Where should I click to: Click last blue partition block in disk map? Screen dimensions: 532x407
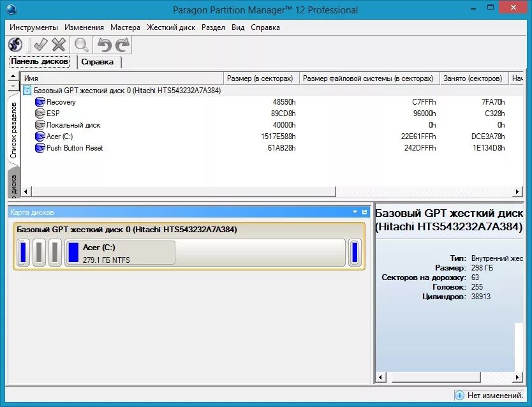(355, 253)
